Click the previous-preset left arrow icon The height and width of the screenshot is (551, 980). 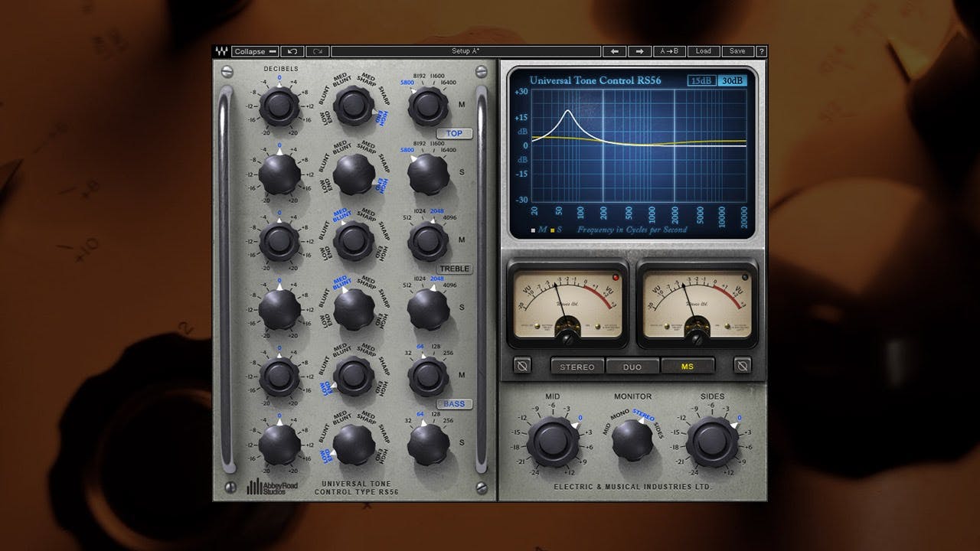click(x=613, y=51)
